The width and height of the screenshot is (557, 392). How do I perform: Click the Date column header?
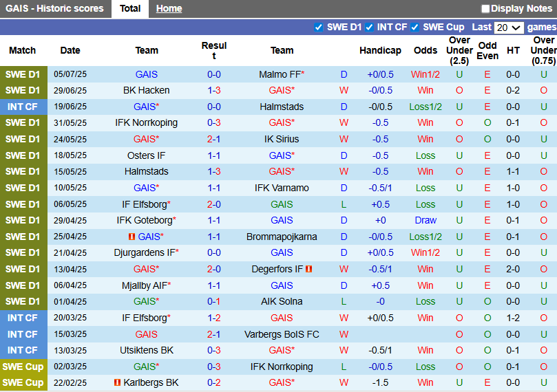[70, 50]
